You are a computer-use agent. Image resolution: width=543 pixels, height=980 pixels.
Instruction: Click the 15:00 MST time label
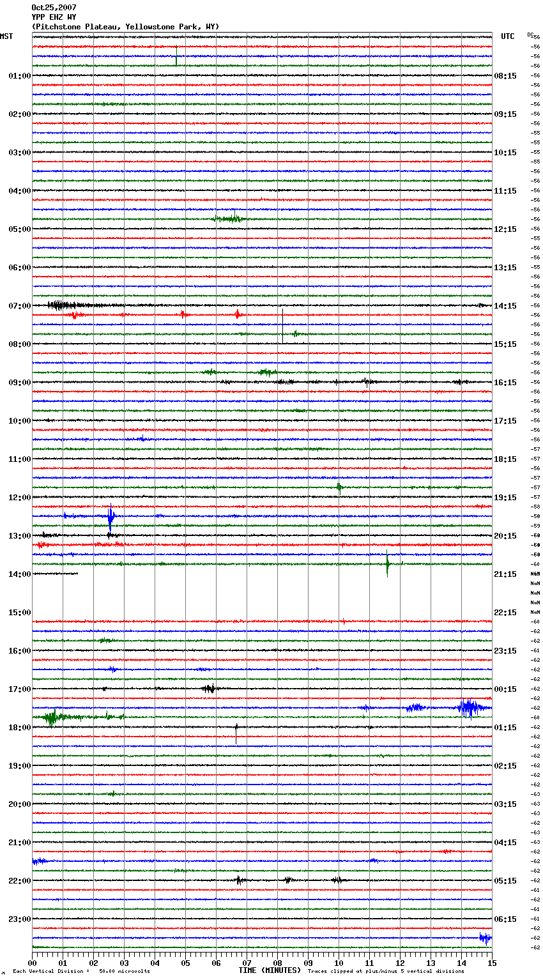click(x=20, y=613)
